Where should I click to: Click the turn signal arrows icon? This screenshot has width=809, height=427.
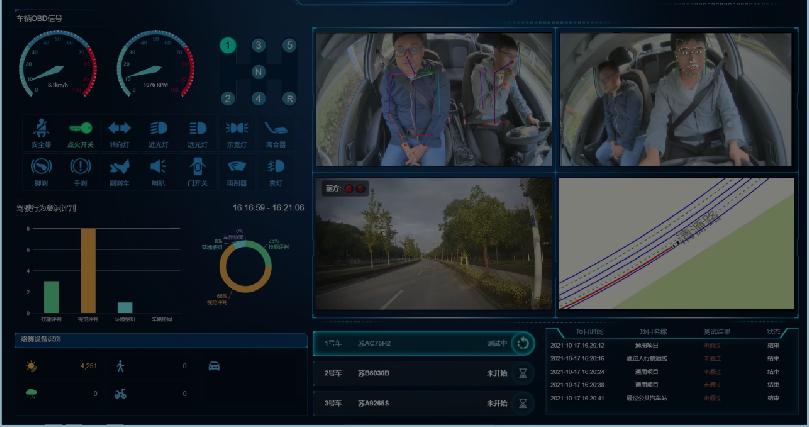[x=120, y=129]
